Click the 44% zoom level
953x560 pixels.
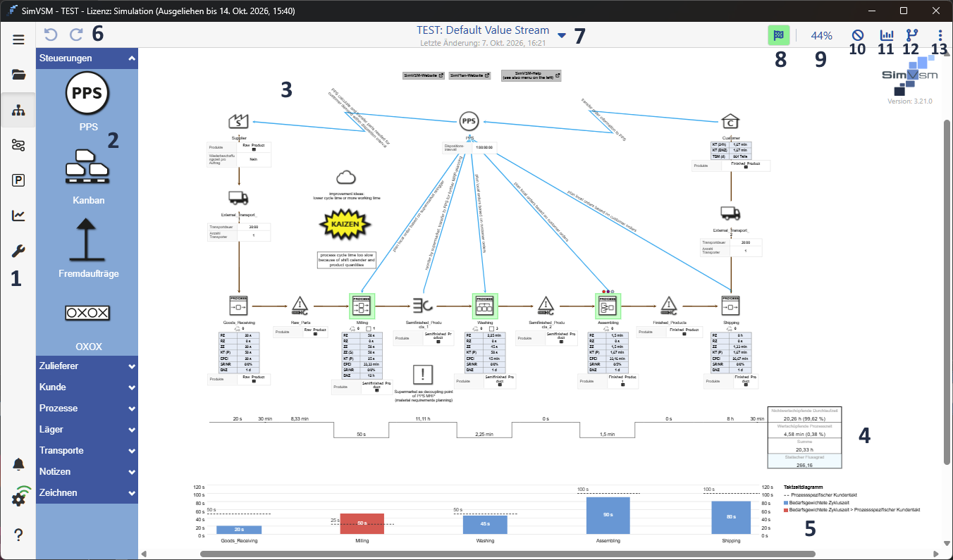821,35
